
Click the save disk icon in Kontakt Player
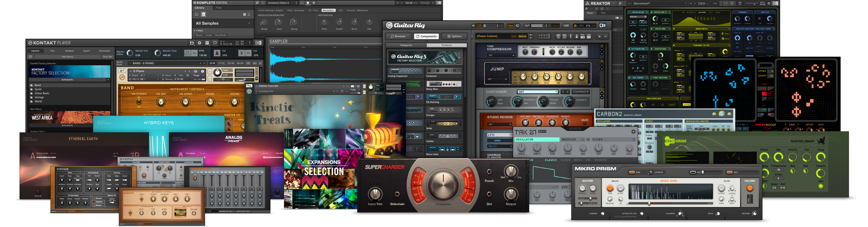[x=192, y=43]
